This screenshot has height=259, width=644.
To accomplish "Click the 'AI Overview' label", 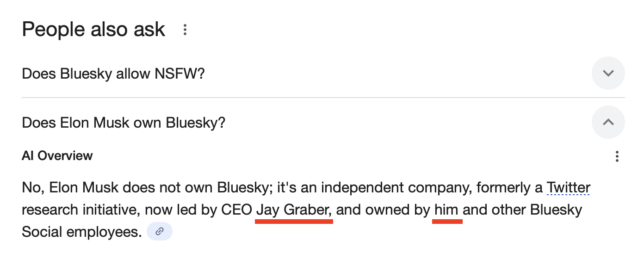I will [x=57, y=156].
